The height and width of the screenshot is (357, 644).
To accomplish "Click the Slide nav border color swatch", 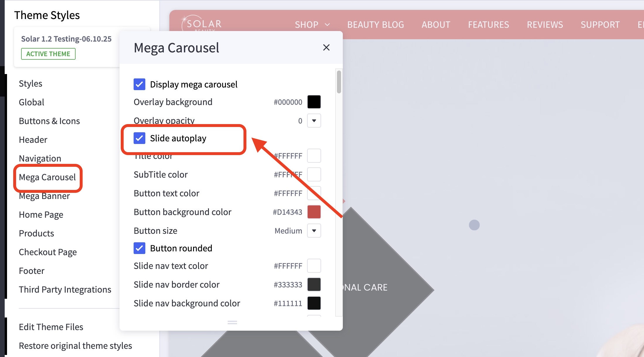I will click(x=314, y=284).
